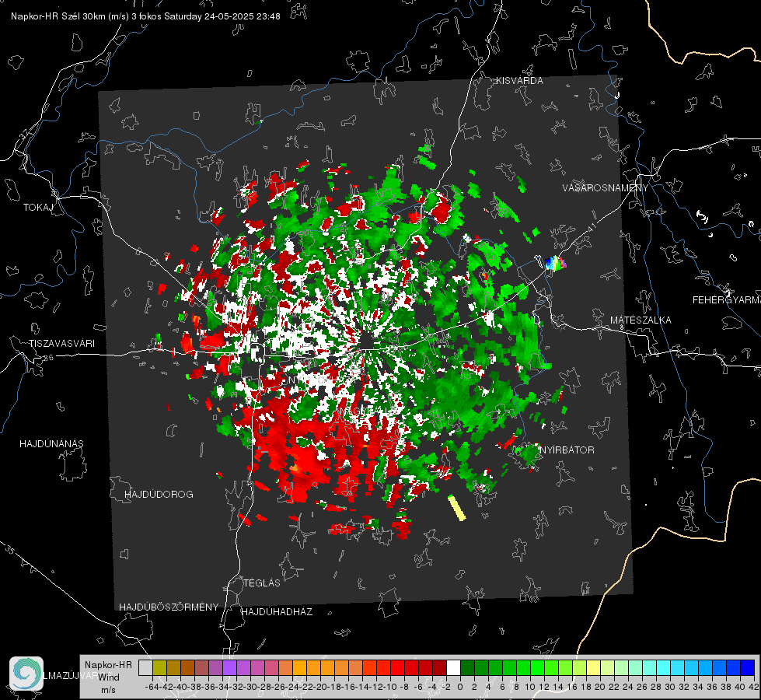761x700 pixels.
Task: Select the HAJDÚDOROG town label
Action: point(159,495)
